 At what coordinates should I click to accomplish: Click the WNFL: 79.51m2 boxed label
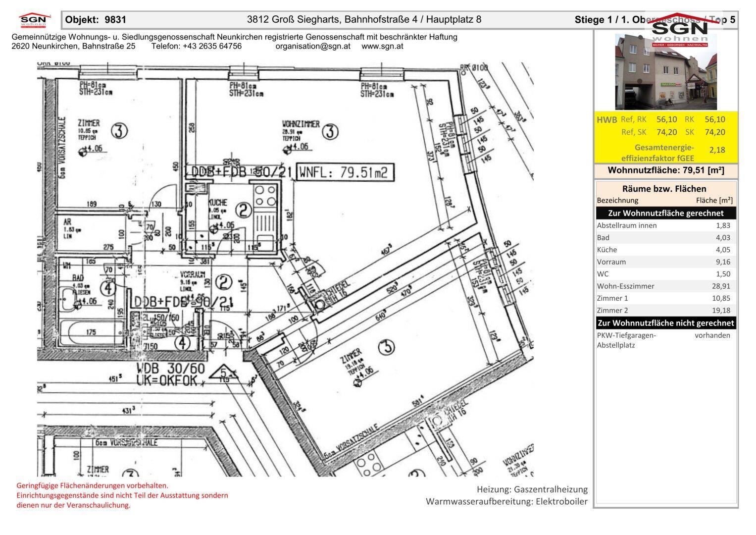coord(345,173)
